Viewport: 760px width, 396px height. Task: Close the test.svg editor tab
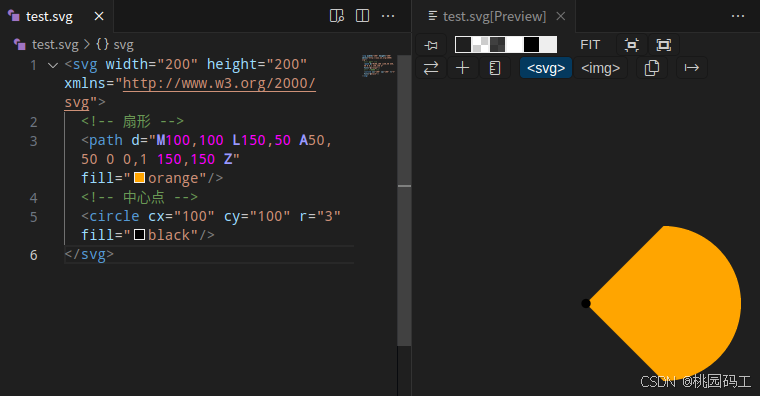[x=99, y=16]
